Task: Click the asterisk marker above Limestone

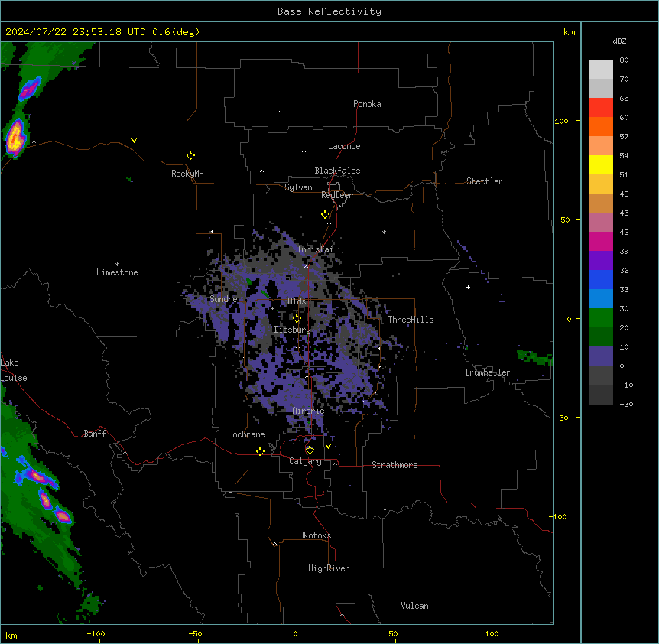Action: pos(117,265)
